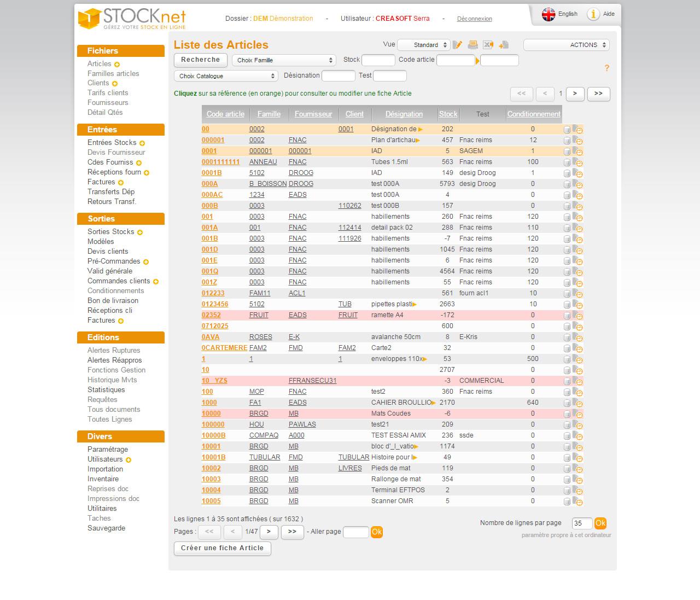The image size is (700, 600).
Task: Click the Vue Standard selector stepper
Action: (444, 45)
